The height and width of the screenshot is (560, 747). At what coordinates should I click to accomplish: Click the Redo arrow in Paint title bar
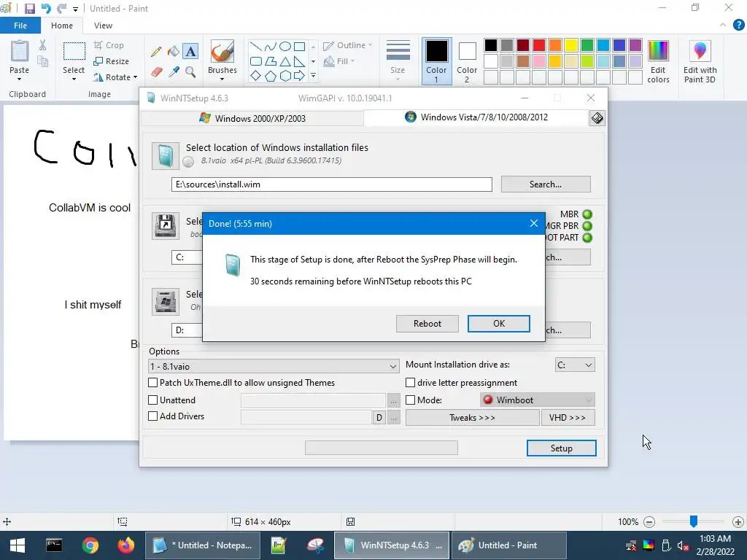(61, 9)
